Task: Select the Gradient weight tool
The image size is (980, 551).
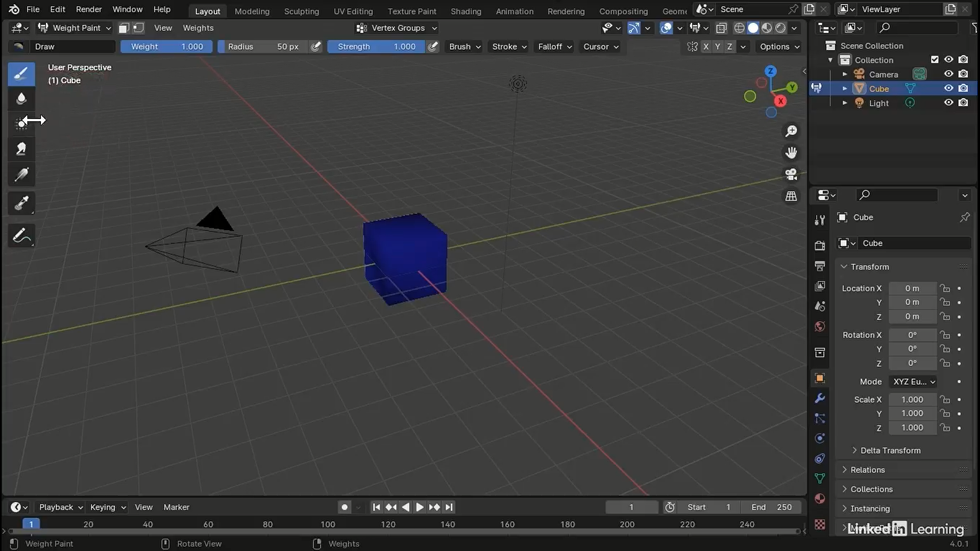Action: (x=21, y=175)
